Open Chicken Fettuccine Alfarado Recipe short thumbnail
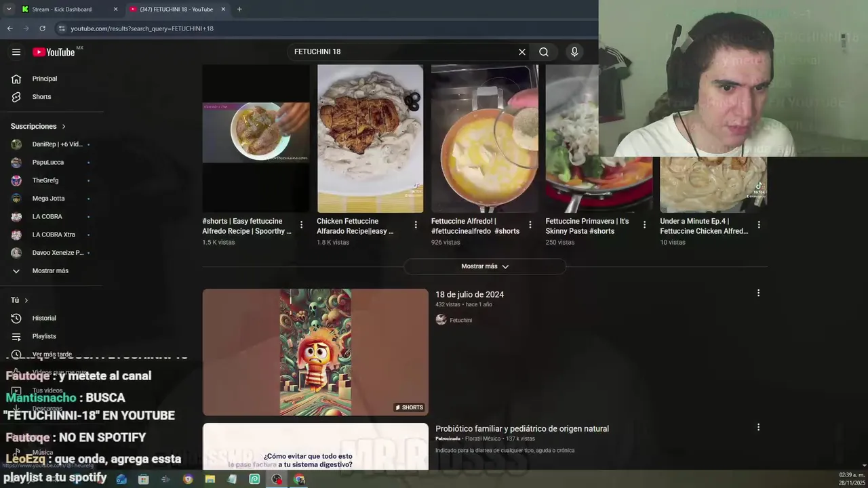868x488 pixels. [370, 138]
